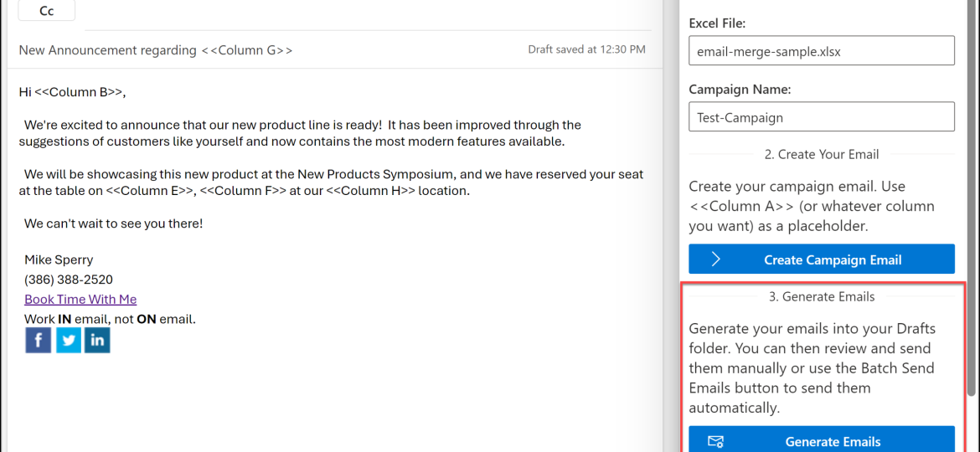980x452 pixels.
Task: Click the 3. Generate Emails heading
Action: click(x=821, y=296)
